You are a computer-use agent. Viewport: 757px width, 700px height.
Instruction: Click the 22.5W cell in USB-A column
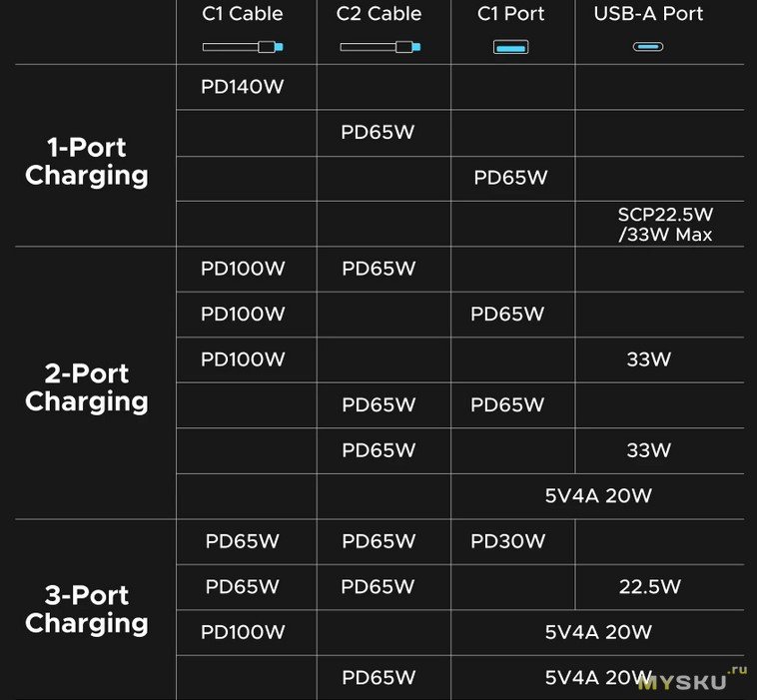650,586
